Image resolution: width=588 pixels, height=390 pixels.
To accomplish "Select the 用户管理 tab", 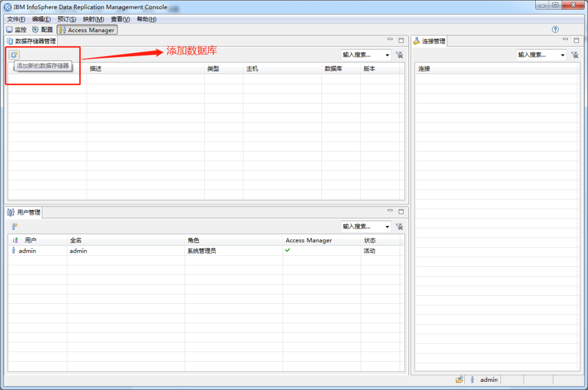I will [24, 212].
